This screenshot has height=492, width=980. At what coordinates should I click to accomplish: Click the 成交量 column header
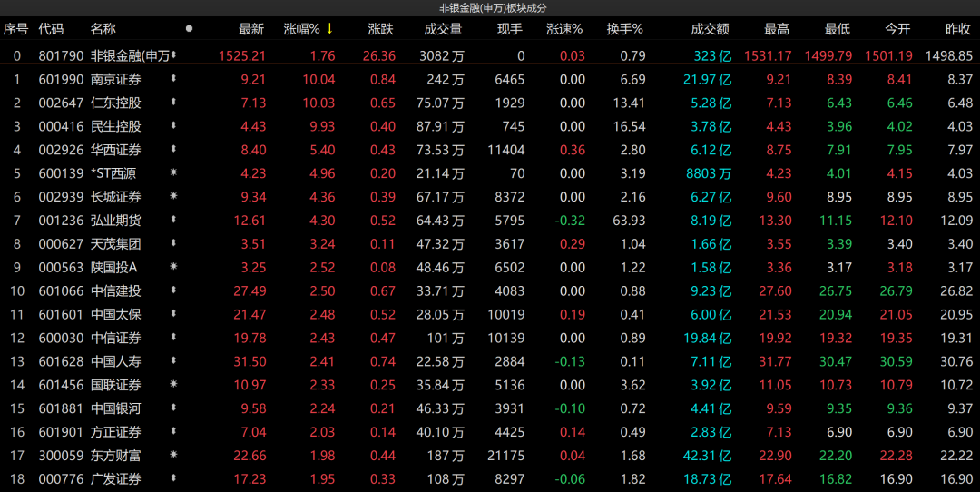coord(443,29)
